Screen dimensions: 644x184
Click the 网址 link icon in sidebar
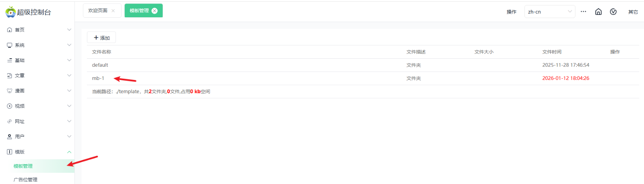click(10, 121)
